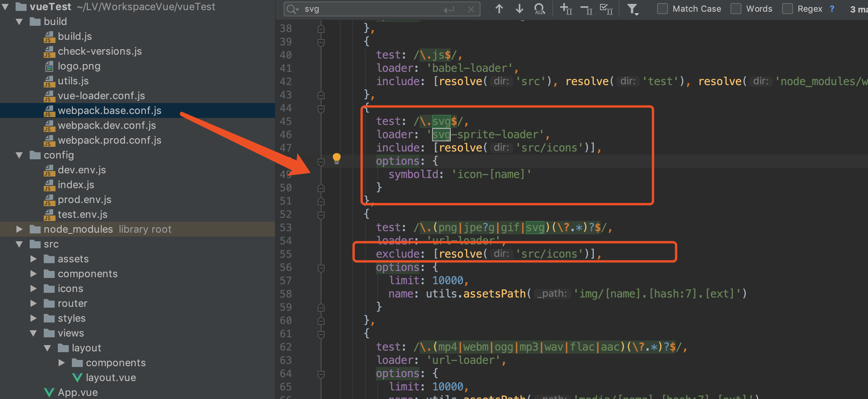Viewport: 868px width, 399px height.
Task: Click the lightbulb quick-fix icon in gutter
Action: [337, 159]
